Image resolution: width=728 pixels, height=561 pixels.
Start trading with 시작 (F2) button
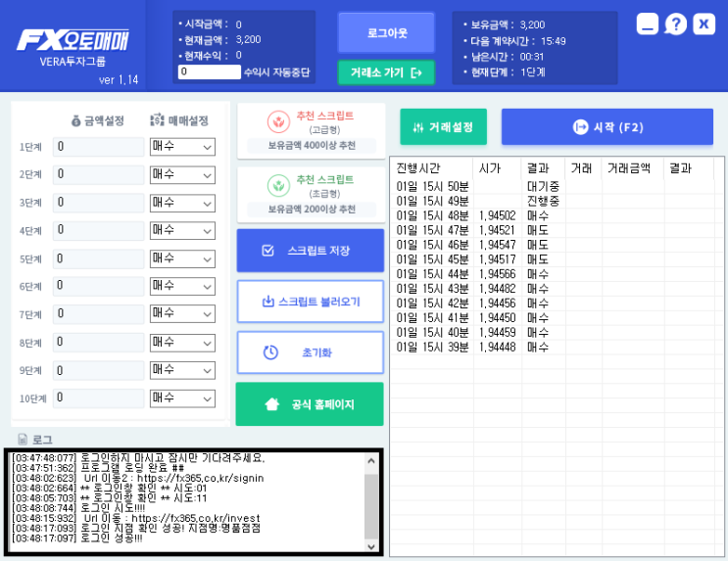click(x=607, y=126)
